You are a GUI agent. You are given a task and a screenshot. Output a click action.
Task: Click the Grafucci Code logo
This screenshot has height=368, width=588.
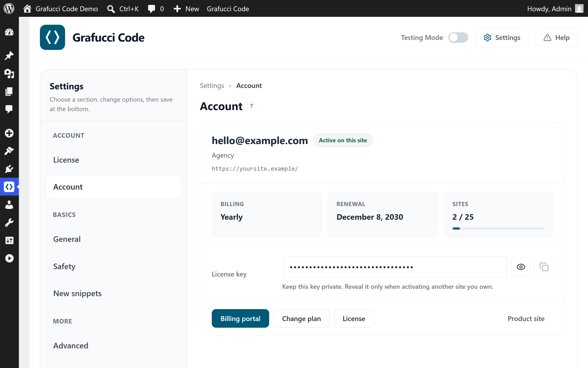(x=52, y=37)
